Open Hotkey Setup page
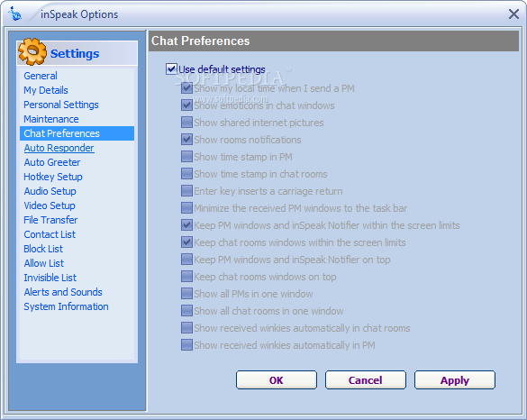527x420 pixels. (x=53, y=177)
